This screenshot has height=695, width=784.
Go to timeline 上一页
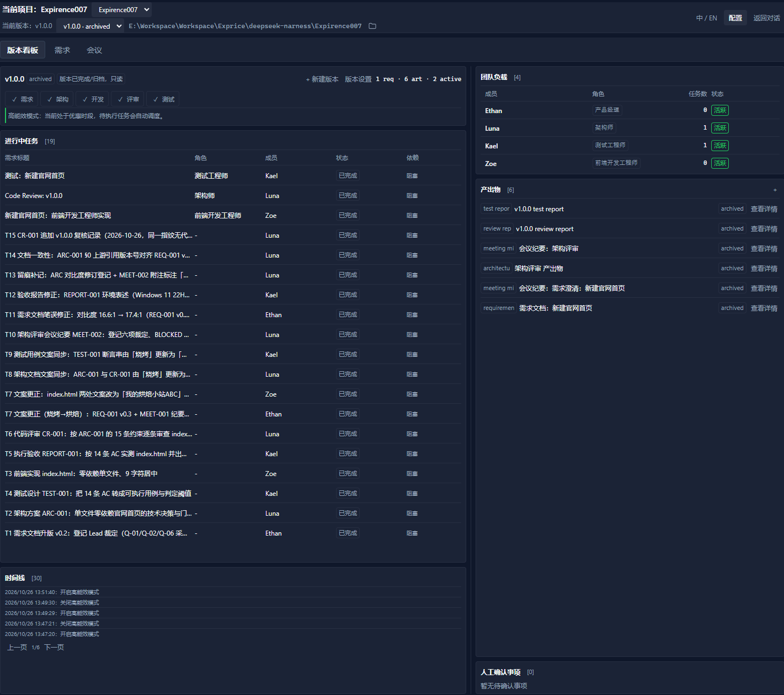17,647
